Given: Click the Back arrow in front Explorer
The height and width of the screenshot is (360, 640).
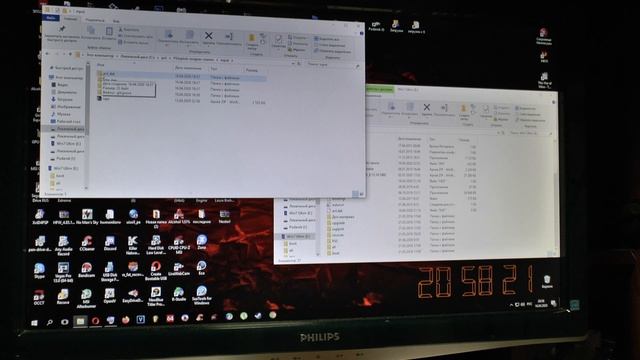Looking at the screenshot, I should (x=47, y=53).
